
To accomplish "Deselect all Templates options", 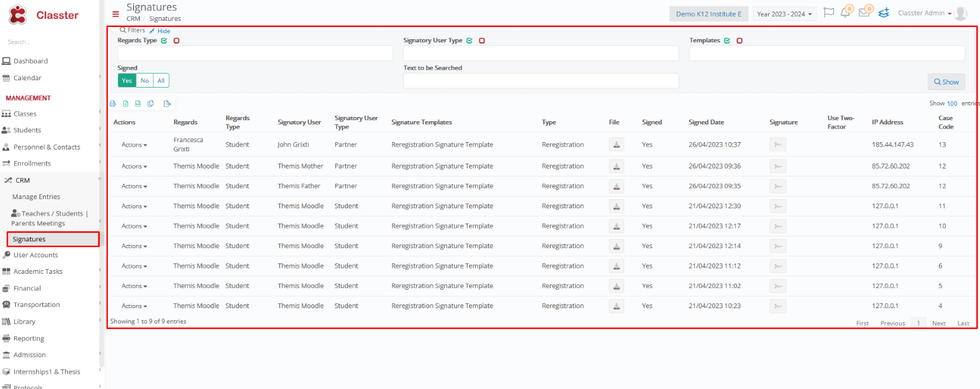I will pos(739,40).
